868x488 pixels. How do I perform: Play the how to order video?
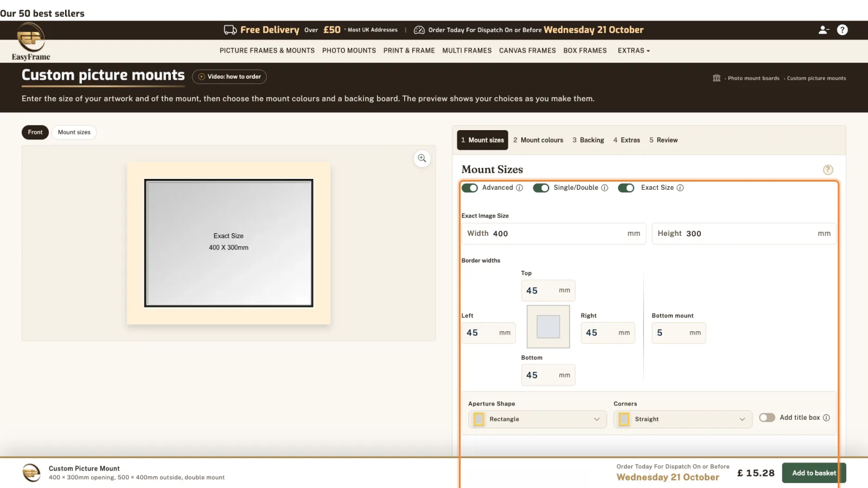point(229,76)
